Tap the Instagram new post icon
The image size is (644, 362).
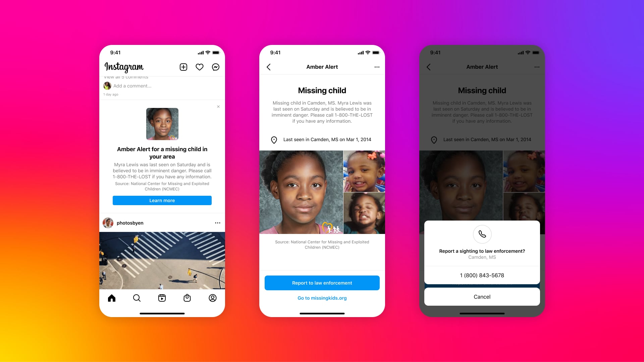[x=183, y=67]
